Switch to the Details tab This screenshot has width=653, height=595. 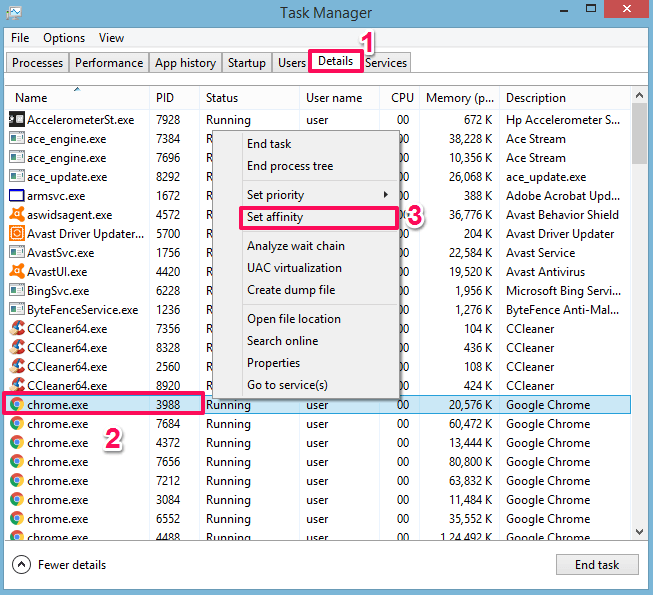(x=335, y=61)
